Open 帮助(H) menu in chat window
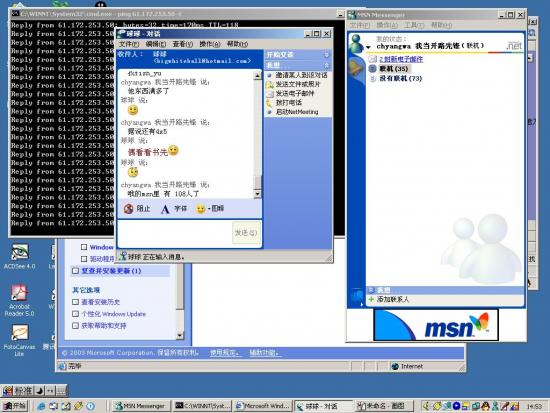 pyautogui.click(x=237, y=44)
